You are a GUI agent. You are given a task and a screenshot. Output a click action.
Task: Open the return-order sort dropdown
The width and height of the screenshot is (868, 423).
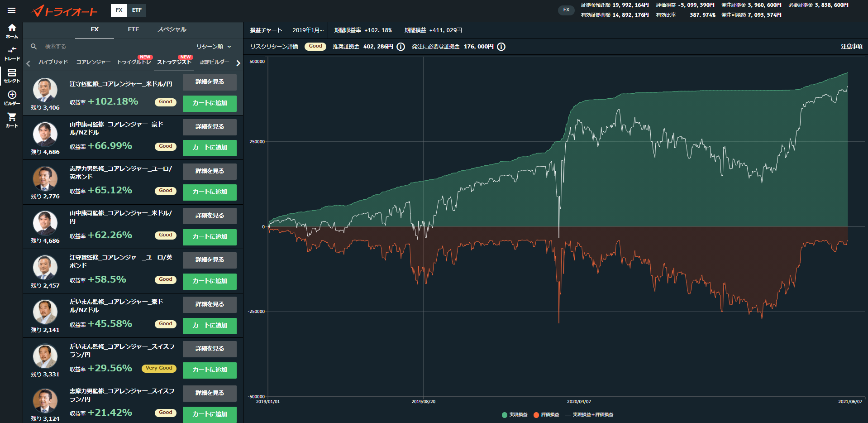pos(214,47)
